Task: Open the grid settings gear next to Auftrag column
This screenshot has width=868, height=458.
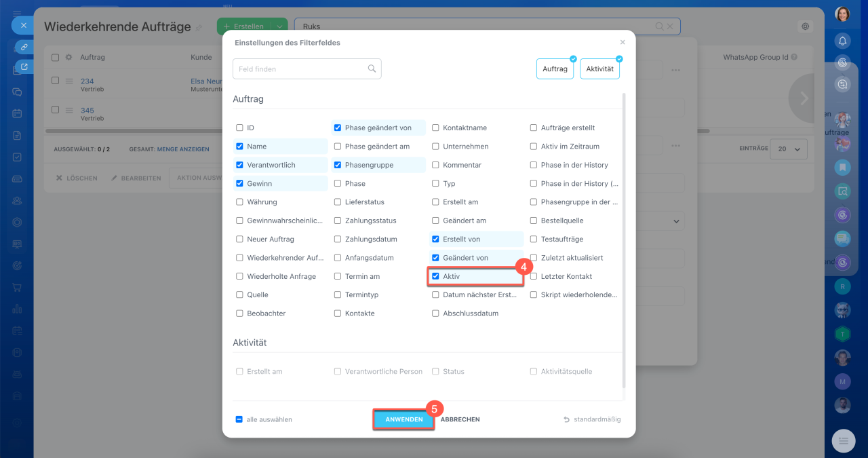Action: (x=68, y=58)
